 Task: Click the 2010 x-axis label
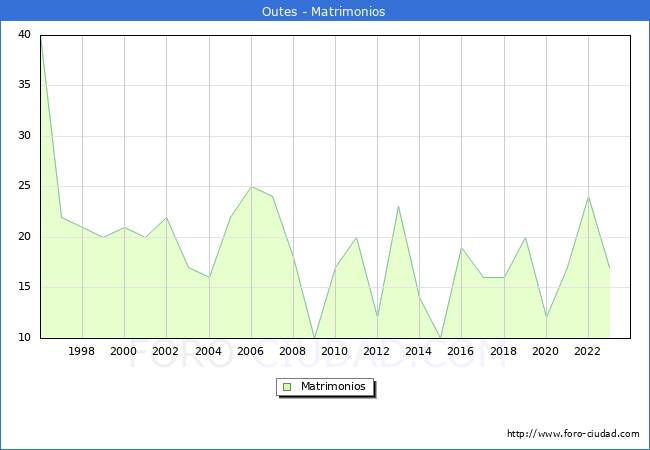click(335, 352)
